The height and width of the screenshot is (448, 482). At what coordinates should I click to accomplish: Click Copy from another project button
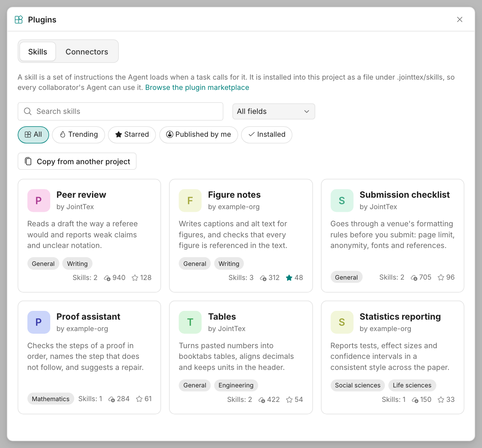[x=77, y=161]
